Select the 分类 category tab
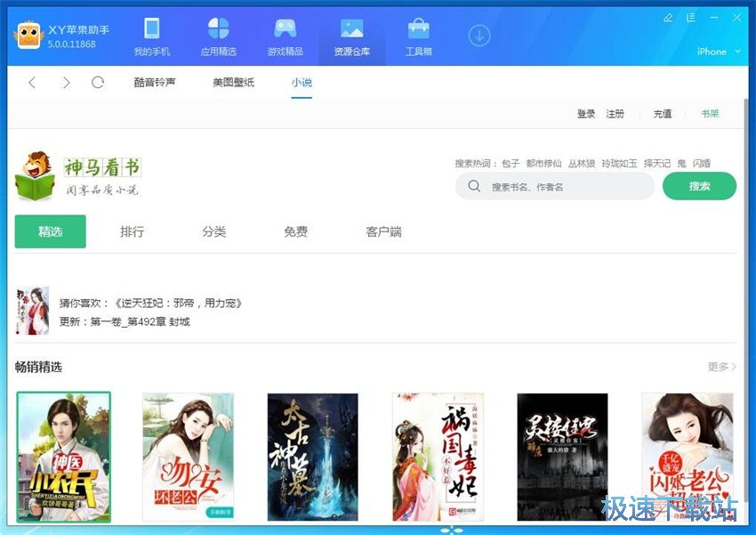Viewport: 756px width, 535px height. 214,231
